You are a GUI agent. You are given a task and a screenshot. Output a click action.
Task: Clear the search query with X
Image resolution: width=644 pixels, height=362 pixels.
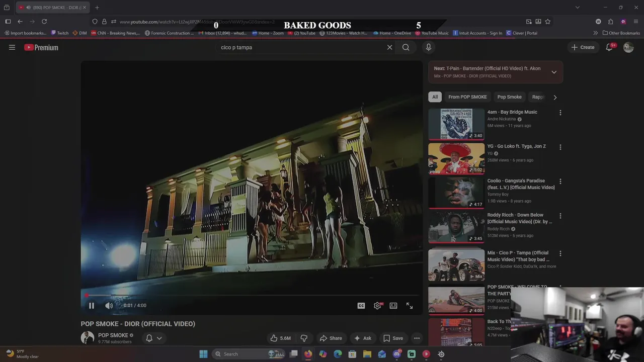click(x=389, y=47)
